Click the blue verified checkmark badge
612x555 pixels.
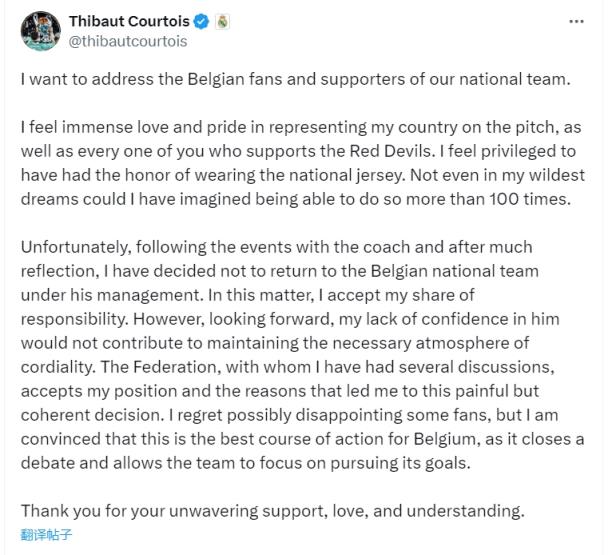200,22
